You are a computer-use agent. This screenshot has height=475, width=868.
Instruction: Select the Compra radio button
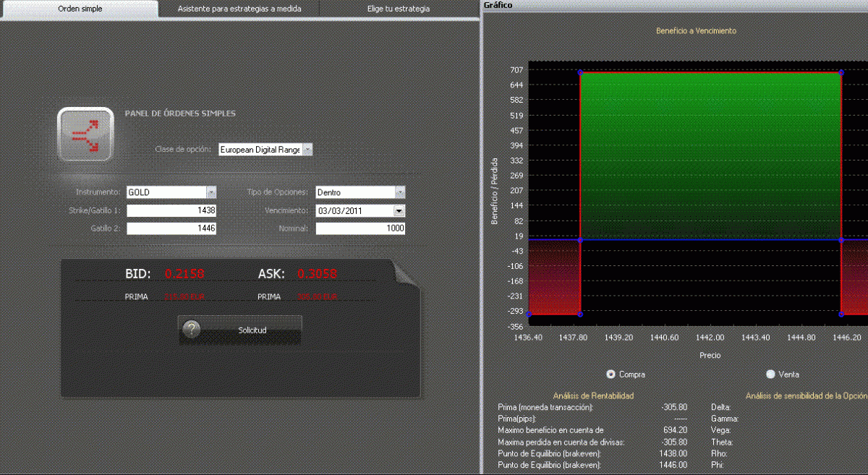611,374
